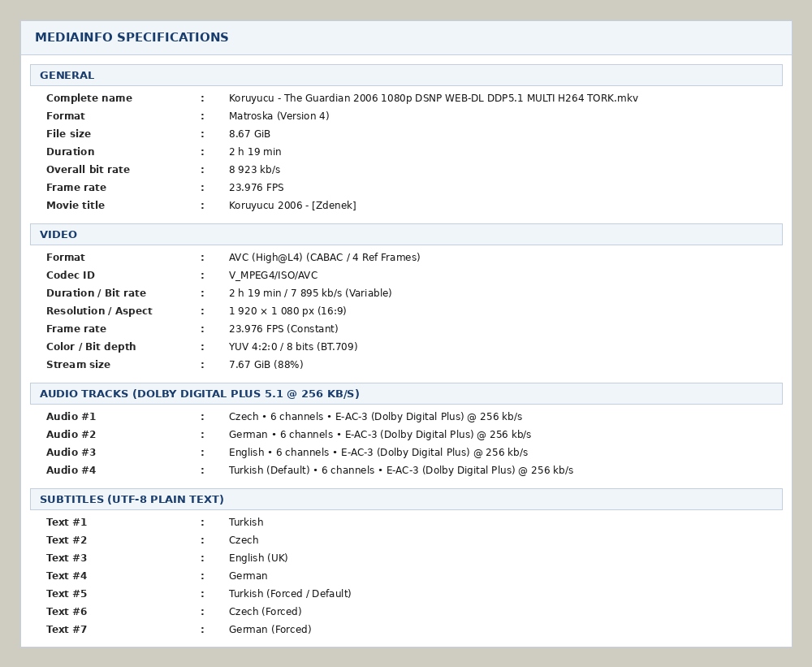The image size is (812, 667).
Task: Select the GENERAL section header
Action: [406, 75]
